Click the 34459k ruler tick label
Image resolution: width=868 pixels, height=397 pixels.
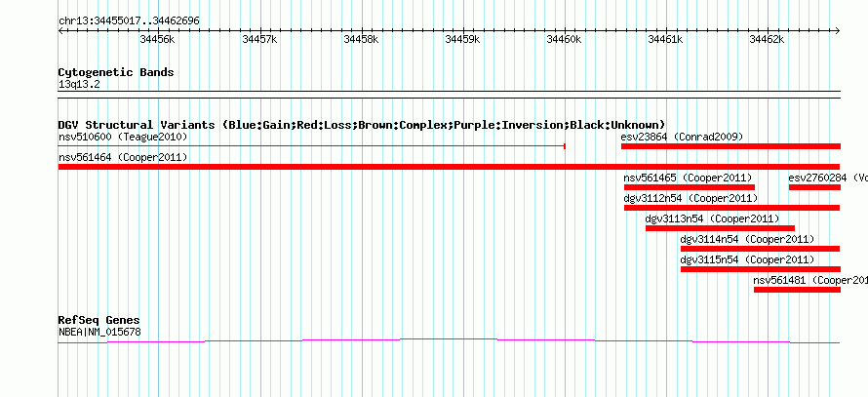(x=463, y=39)
